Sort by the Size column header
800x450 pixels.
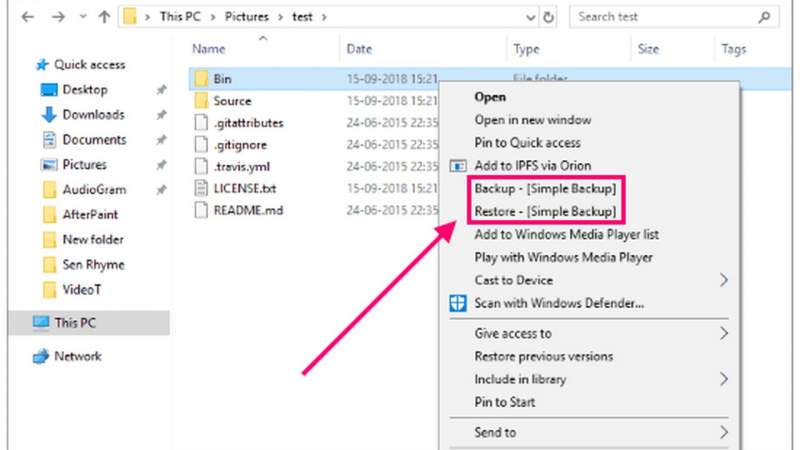click(648, 49)
